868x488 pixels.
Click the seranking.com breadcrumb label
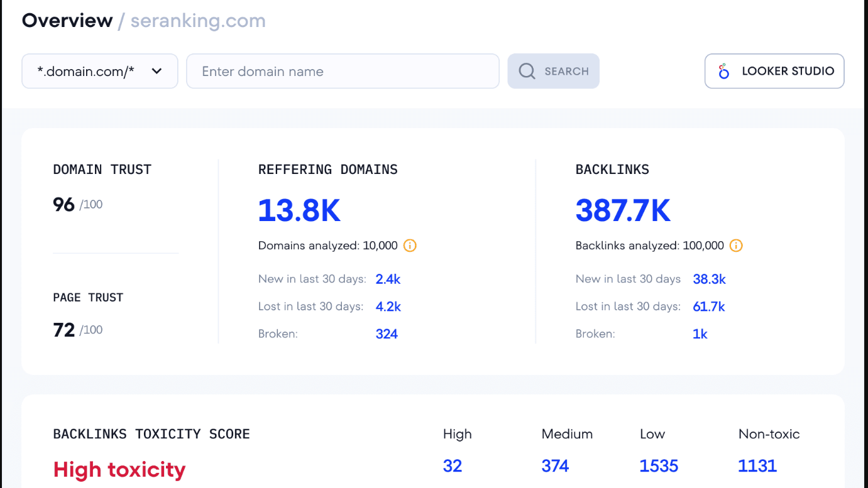pos(197,21)
